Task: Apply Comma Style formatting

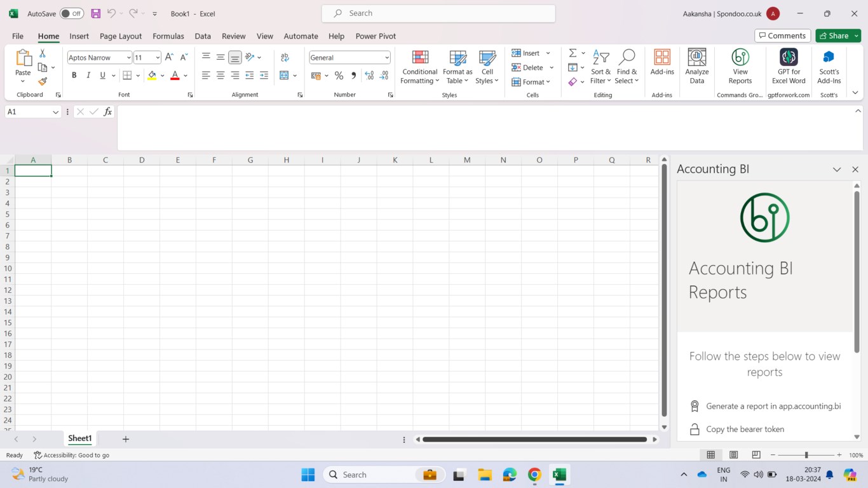Action: 354,76
